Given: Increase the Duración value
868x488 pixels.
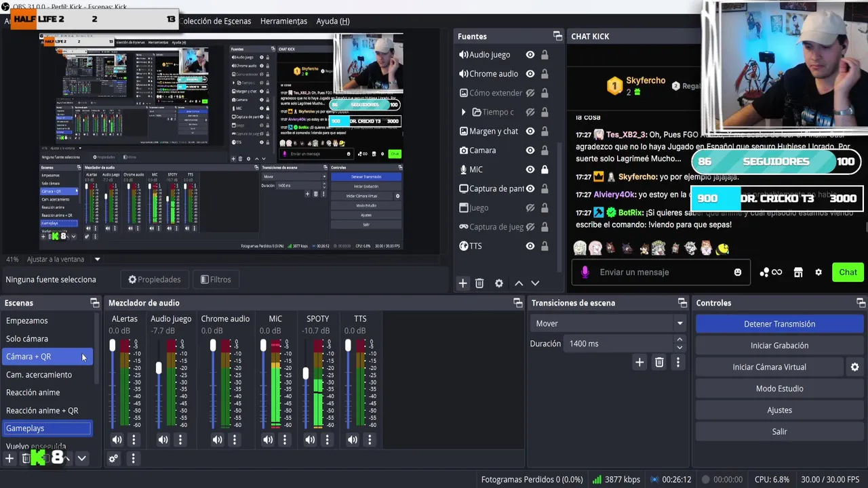Looking at the screenshot, I should pyautogui.click(x=679, y=340).
